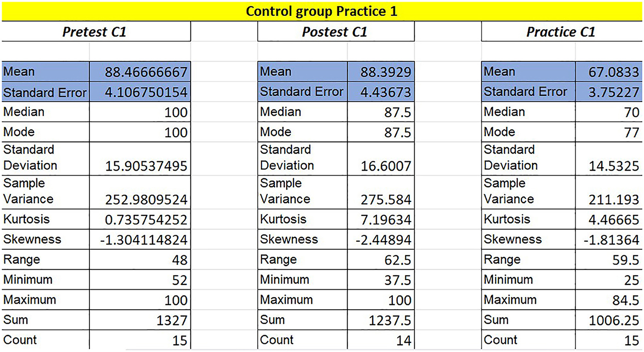This screenshot has height=352, width=644.
Task: Select the Practice C1 header cell
Action: pos(561,32)
